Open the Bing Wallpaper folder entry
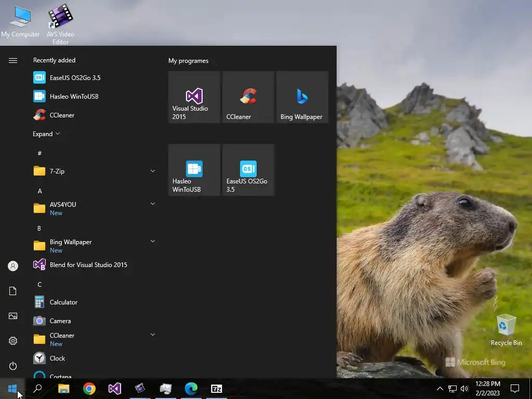 pyautogui.click(x=94, y=246)
